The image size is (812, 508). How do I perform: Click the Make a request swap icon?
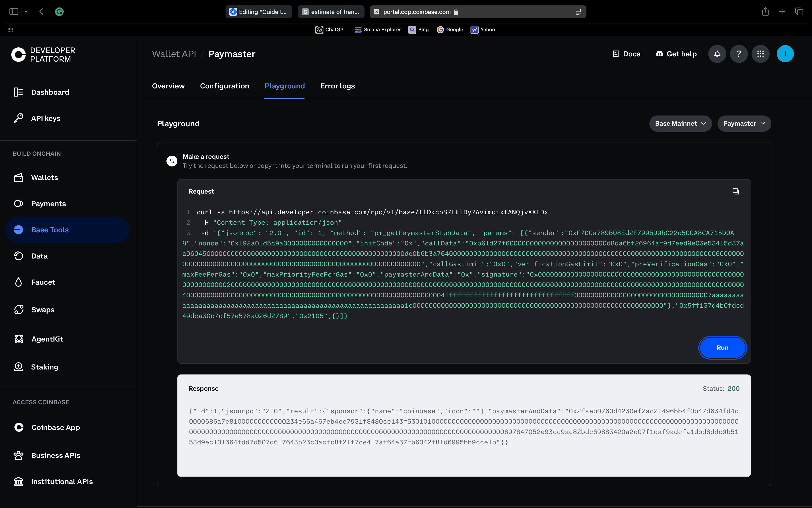tap(172, 161)
